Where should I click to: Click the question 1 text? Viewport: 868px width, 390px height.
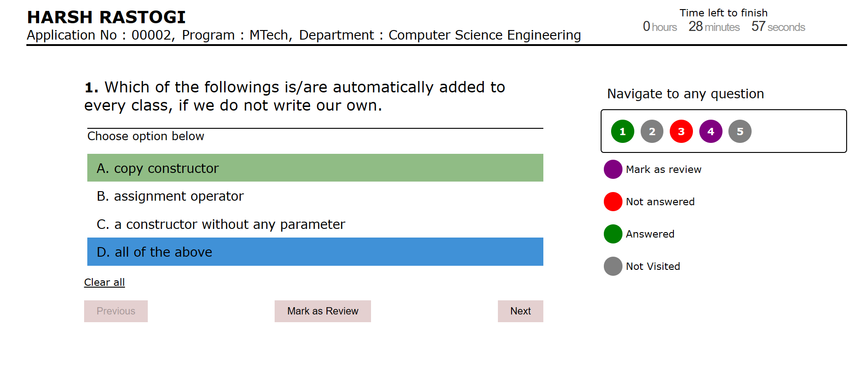tap(295, 96)
